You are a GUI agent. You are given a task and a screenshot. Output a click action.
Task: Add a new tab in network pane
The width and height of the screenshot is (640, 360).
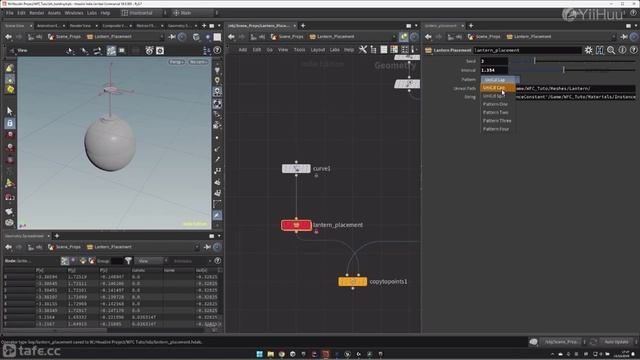303,26
